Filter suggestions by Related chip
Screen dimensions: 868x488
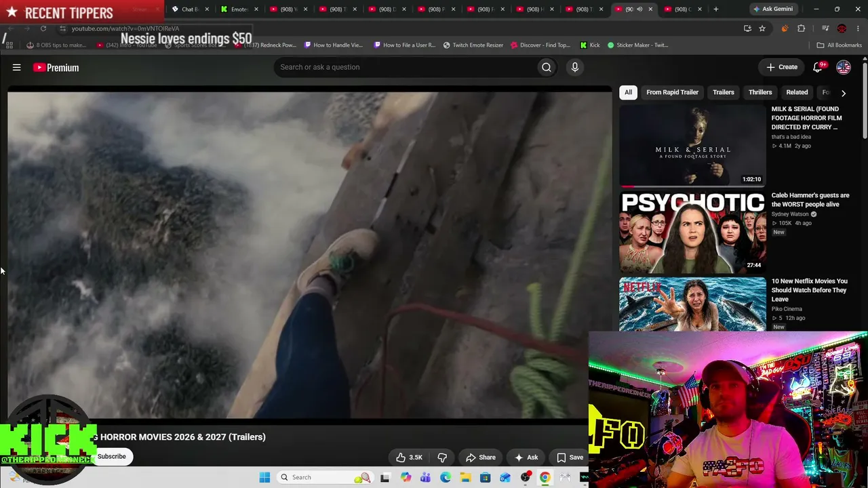click(x=797, y=92)
